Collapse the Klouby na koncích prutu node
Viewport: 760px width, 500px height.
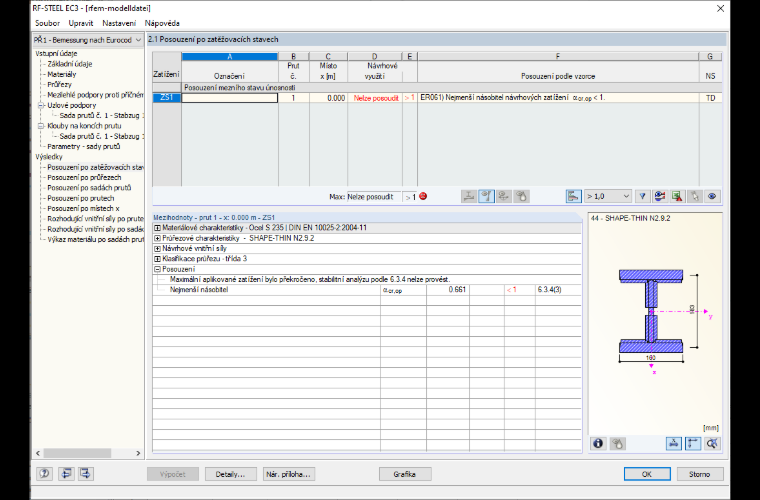point(41,126)
